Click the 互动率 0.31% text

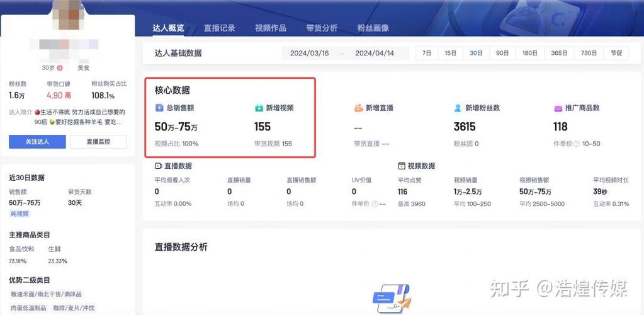point(611,204)
